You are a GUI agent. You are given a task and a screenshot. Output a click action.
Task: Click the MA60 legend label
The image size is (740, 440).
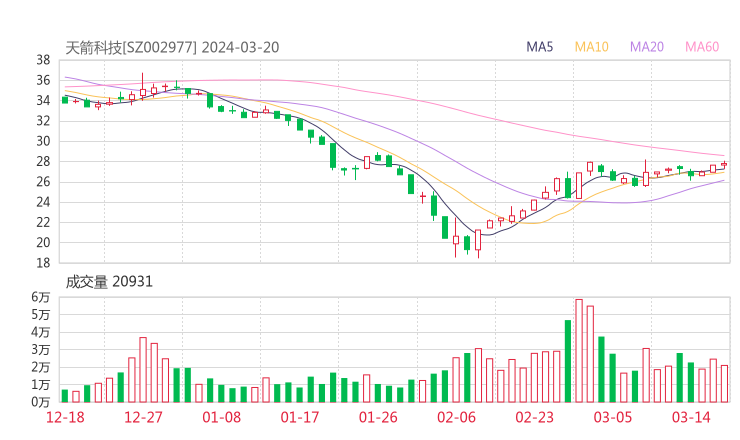click(702, 47)
